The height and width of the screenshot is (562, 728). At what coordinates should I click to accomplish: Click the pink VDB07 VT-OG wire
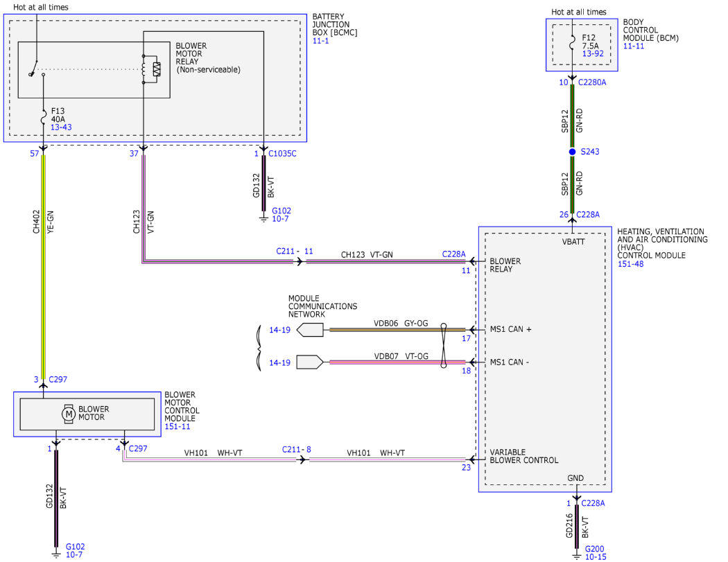point(397,362)
